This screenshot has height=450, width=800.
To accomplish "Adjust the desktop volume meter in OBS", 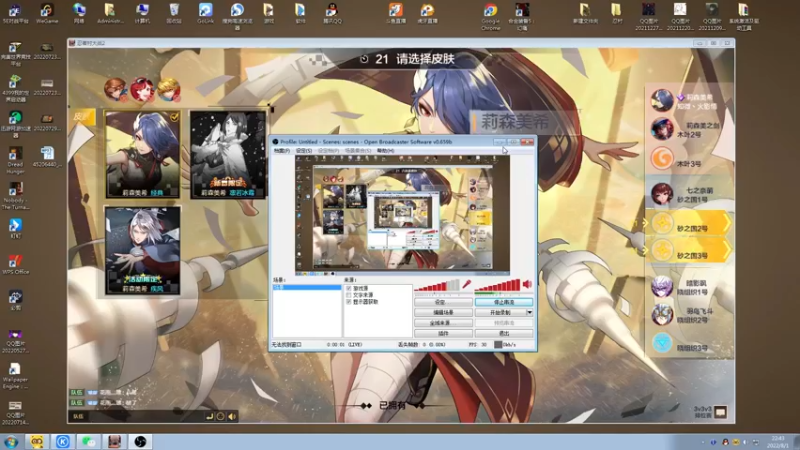I will click(497, 286).
